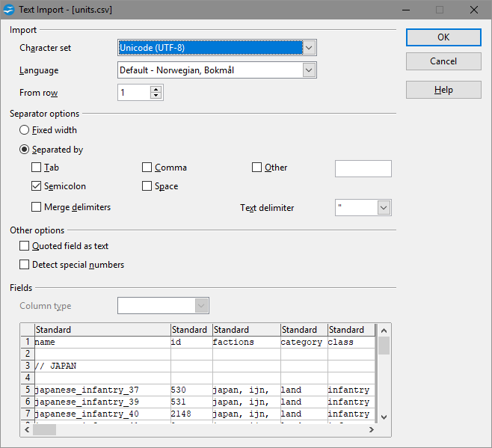Click the japanese_infantry_37 cell
The image size is (492, 448).
click(x=102, y=390)
